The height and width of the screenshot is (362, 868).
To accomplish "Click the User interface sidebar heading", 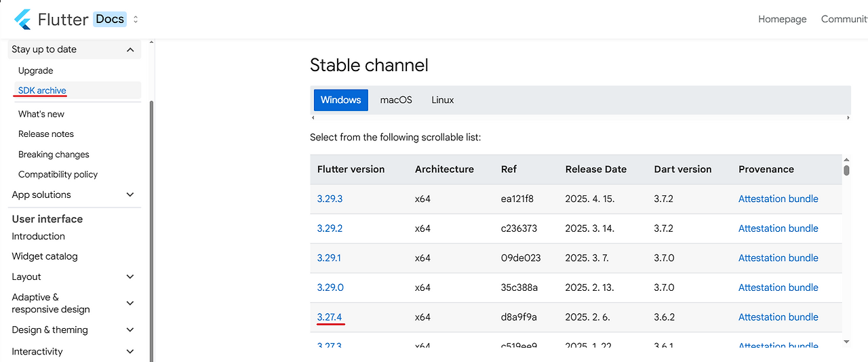I will [47, 219].
